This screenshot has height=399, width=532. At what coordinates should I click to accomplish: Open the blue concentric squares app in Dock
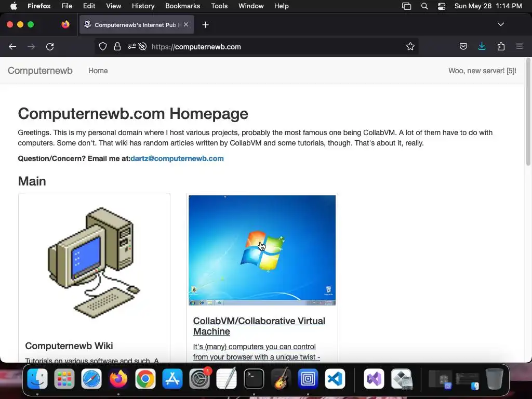click(x=308, y=379)
